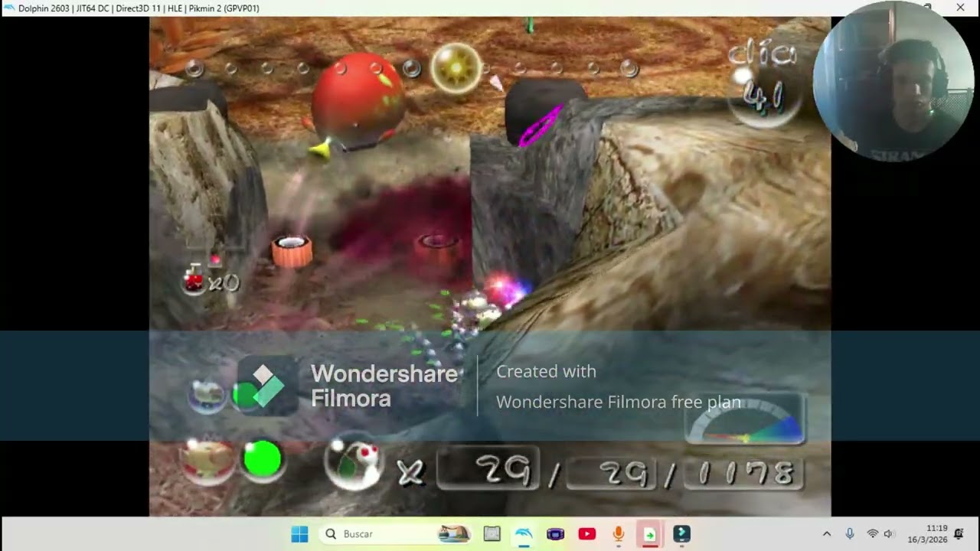Open the orange microphone recorder taskbar icon
Screen dimensions: 980x551
pyautogui.click(x=619, y=533)
